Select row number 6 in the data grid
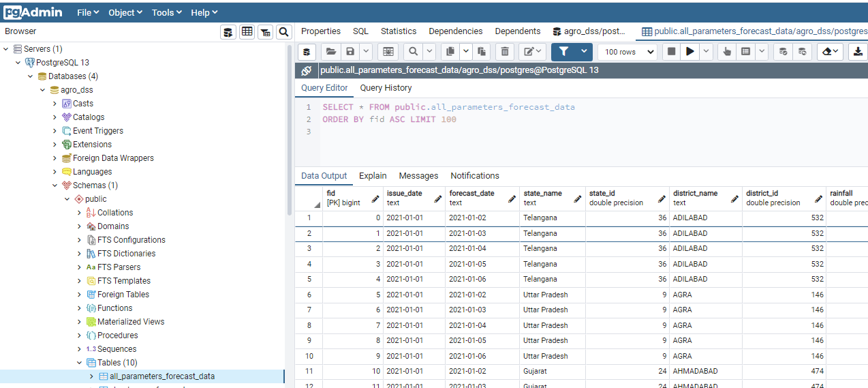868x388 pixels. pos(309,295)
